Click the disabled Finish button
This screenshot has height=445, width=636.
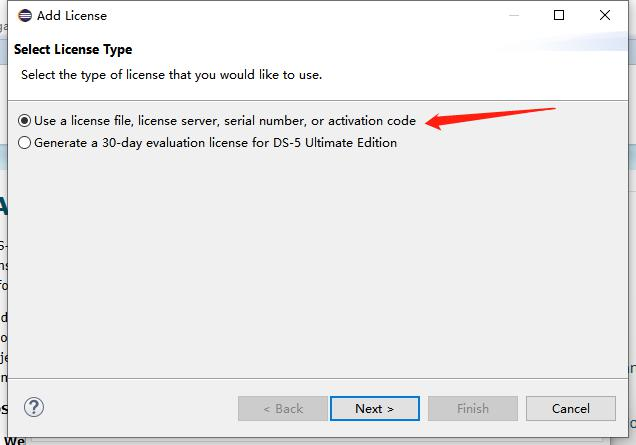coord(473,408)
